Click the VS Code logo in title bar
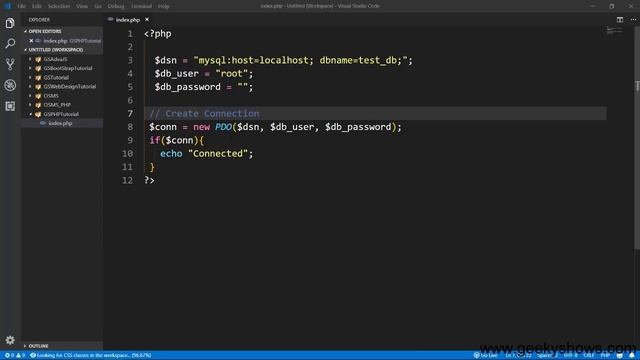 coord(7,6)
